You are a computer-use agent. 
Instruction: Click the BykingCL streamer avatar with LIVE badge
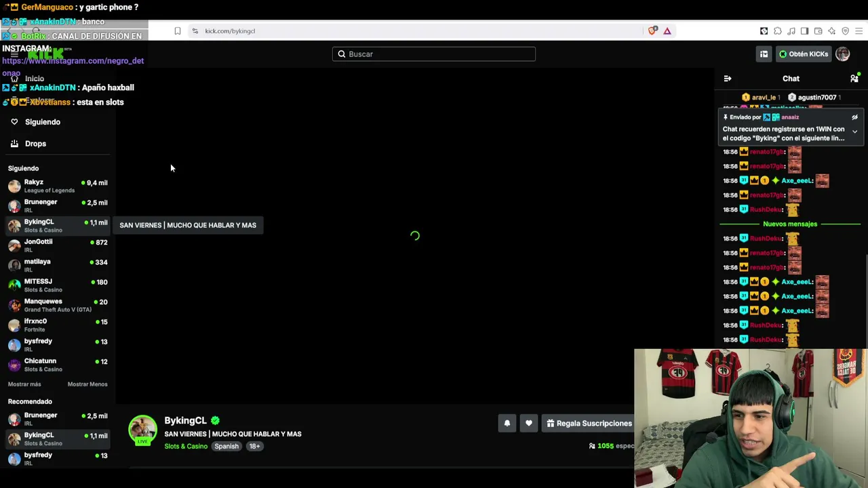(142, 431)
